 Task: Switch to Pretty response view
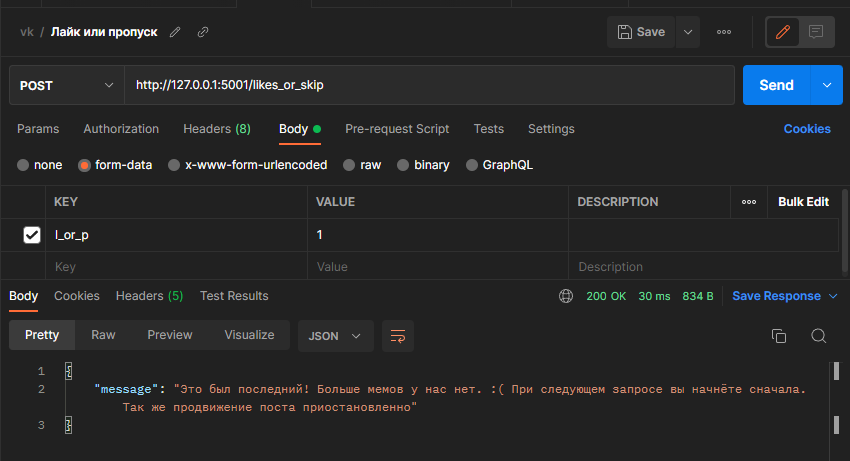point(42,335)
